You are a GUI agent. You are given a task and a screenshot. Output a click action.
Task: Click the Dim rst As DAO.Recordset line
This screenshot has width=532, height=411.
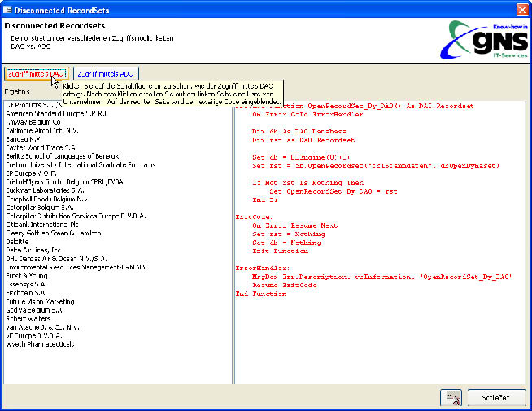(x=303, y=140)
